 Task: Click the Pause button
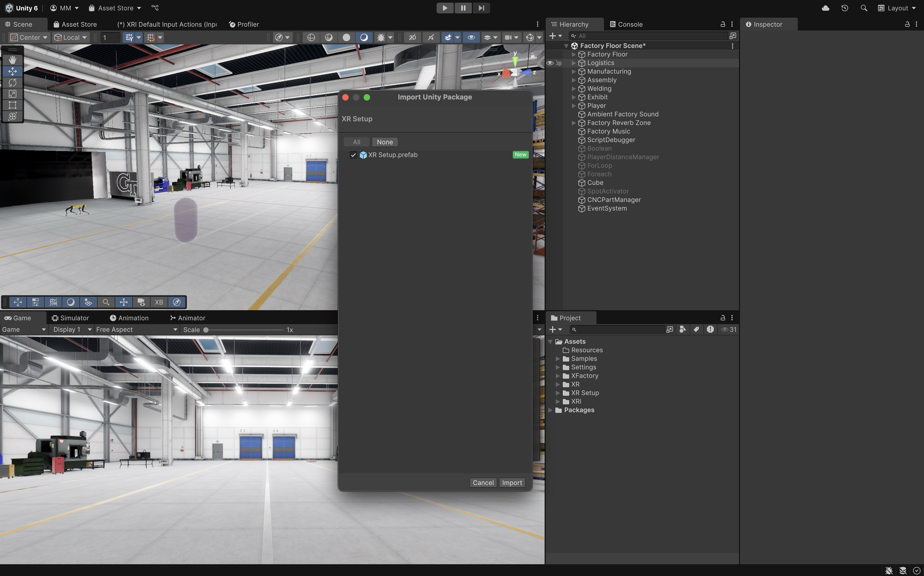(x=463, y=8)
